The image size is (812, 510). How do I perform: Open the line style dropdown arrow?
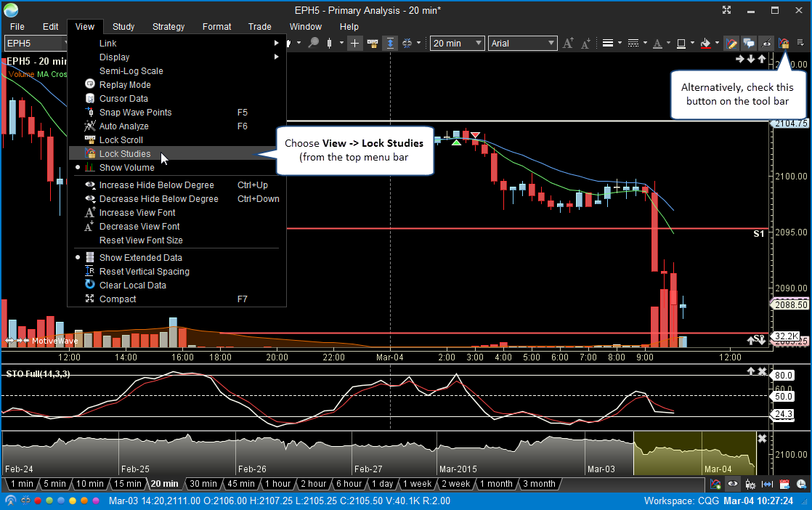pyautogui.click(x=645, y=43)
